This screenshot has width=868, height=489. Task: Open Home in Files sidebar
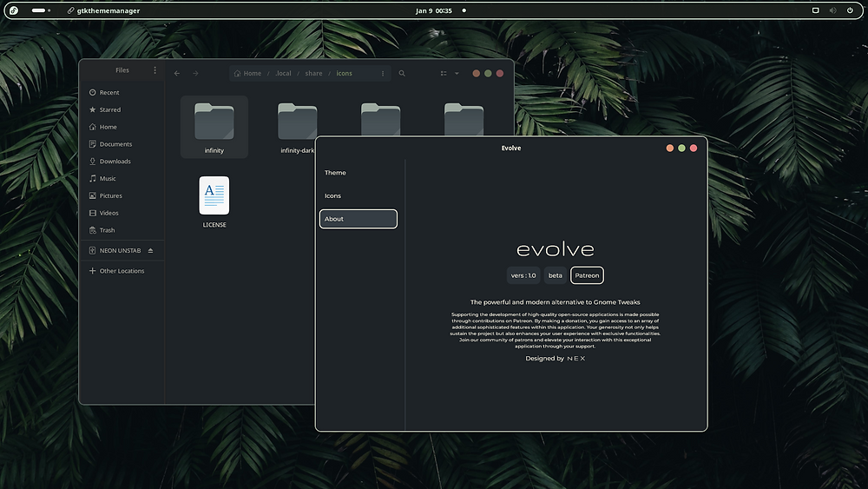click(122, 127)
